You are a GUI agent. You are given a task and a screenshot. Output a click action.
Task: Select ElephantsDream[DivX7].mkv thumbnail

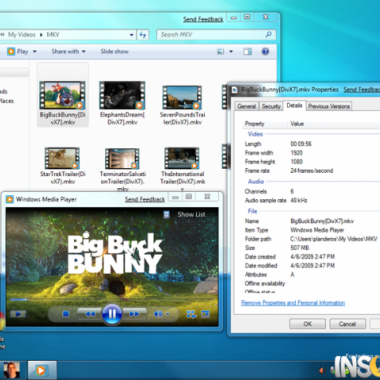coord(122,95)
